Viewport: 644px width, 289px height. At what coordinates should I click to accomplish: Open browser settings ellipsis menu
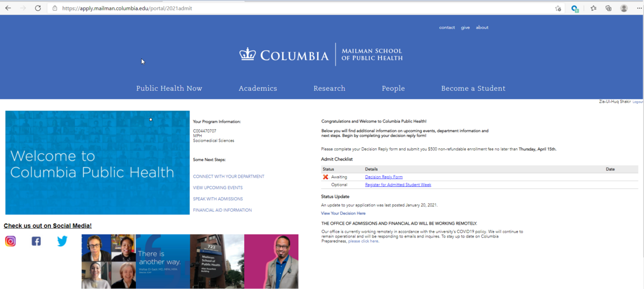[639, 8]
